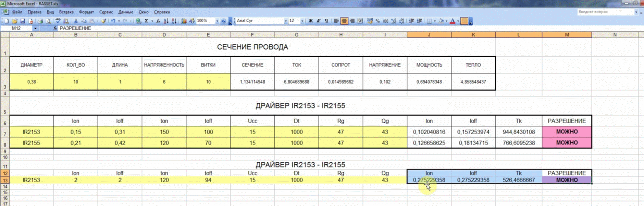Toggle bold Ж formatting

(311, 21)
